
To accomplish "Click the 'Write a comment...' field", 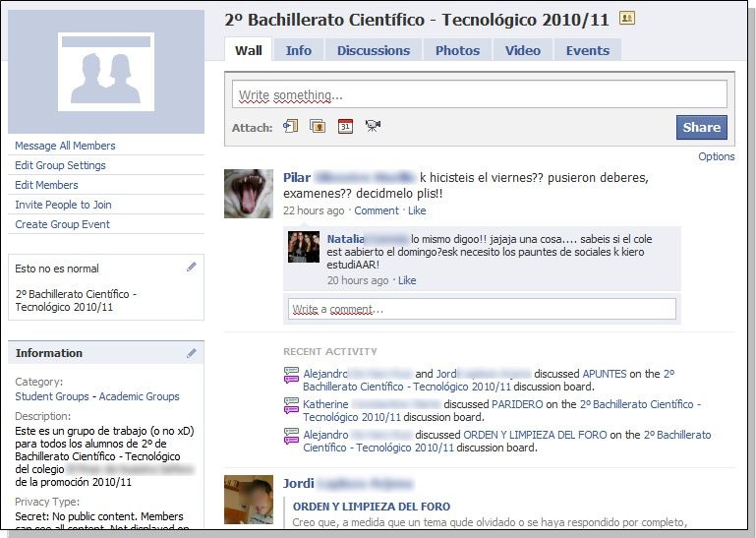I will coord(482,309).
